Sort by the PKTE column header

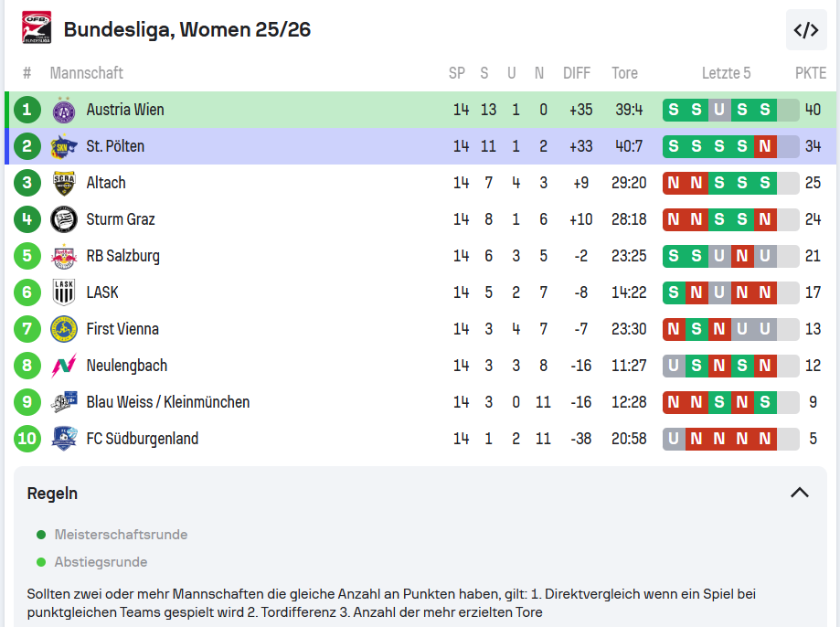point(810,73)
